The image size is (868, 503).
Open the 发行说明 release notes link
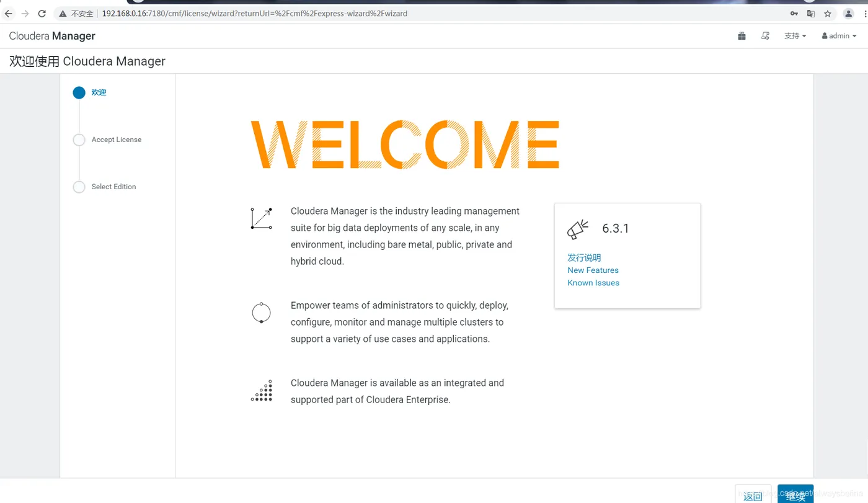584,257
